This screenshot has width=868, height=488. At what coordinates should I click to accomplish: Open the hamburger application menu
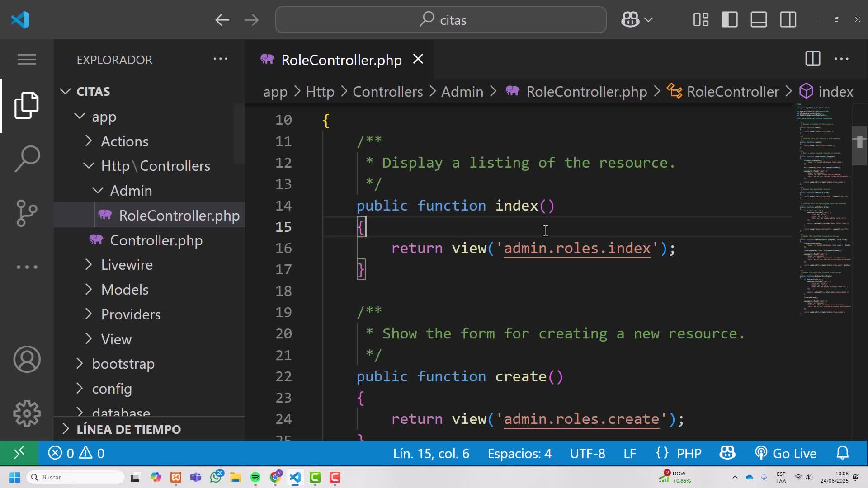click(27, 59)
